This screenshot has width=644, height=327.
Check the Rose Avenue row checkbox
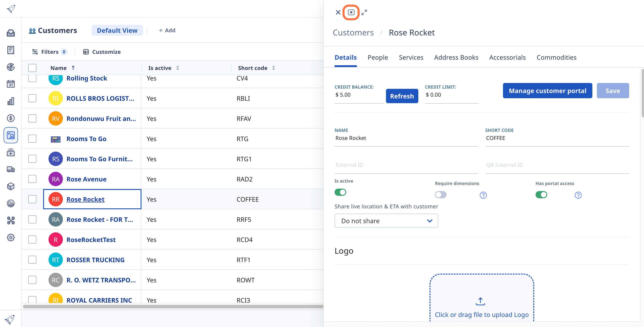(32, 179)
